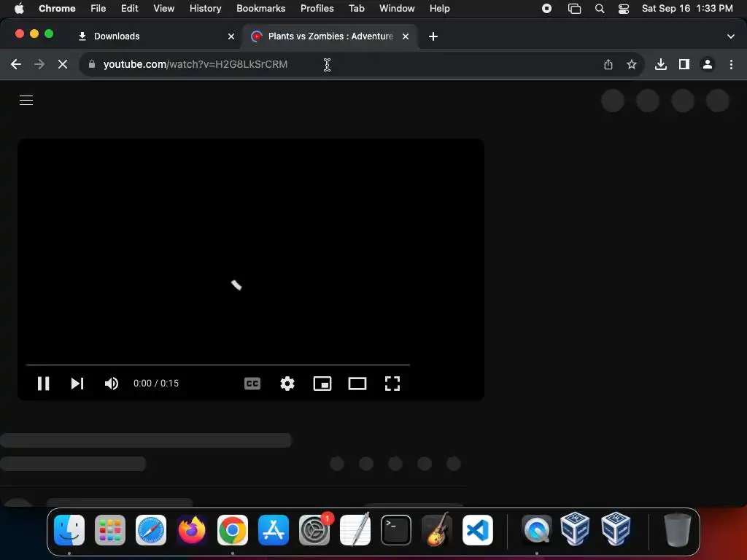The image size is (747, 560).
Task: Pause the YouTube video
Action: click(x=43, y=384)
